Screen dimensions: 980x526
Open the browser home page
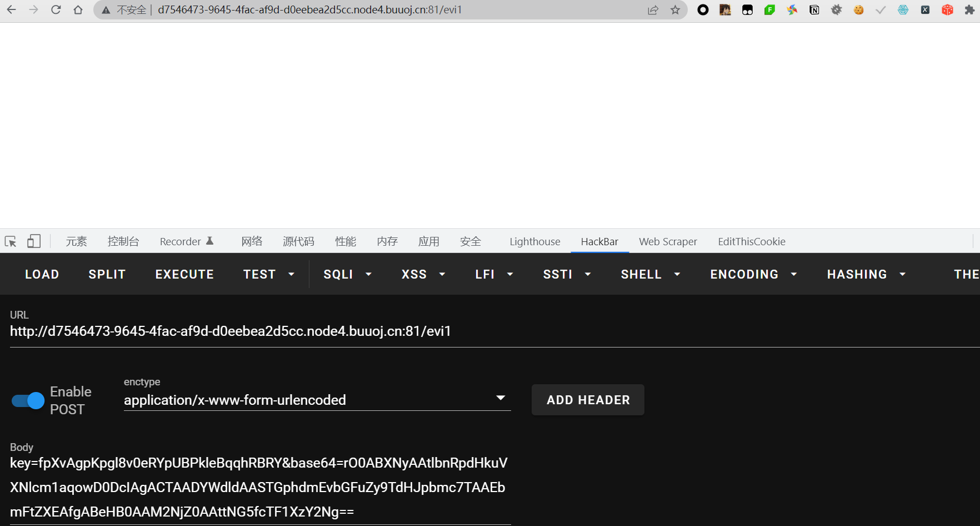click(x=78, y=9)
